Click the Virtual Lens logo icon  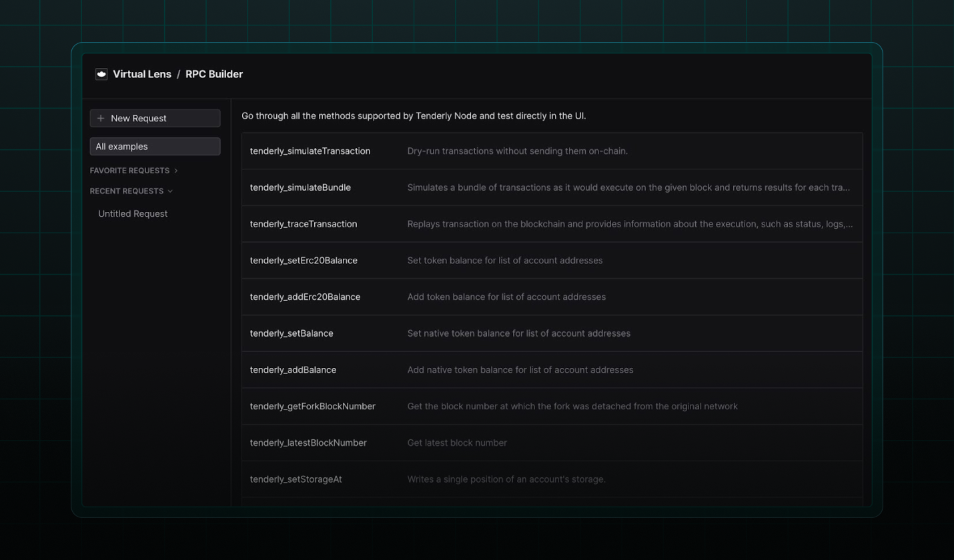pyautogui.click(x=101, y=74)
